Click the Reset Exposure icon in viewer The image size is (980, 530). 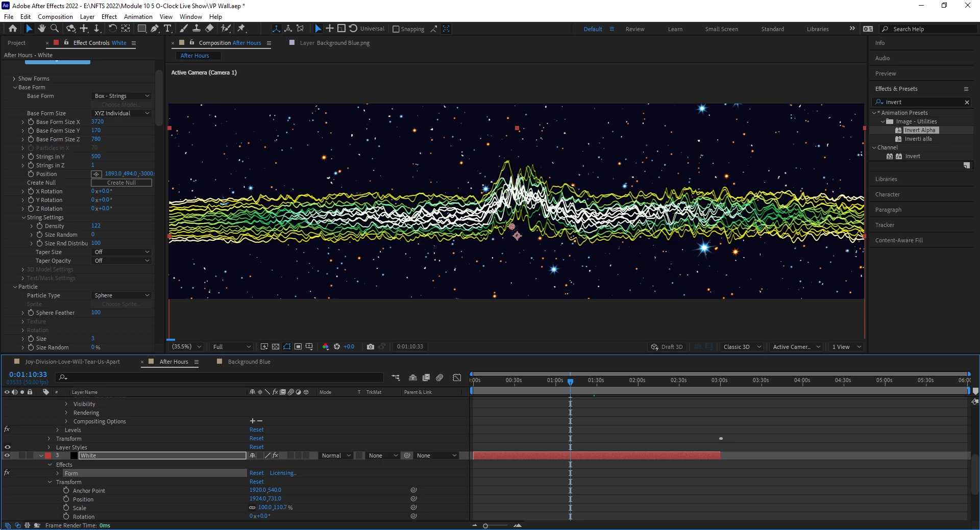[x=337, y=347]
